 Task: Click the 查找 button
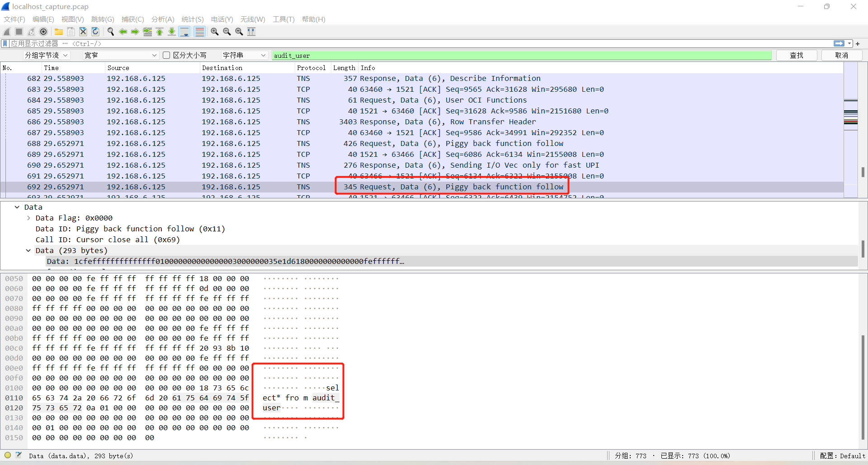tap(797, 55)
